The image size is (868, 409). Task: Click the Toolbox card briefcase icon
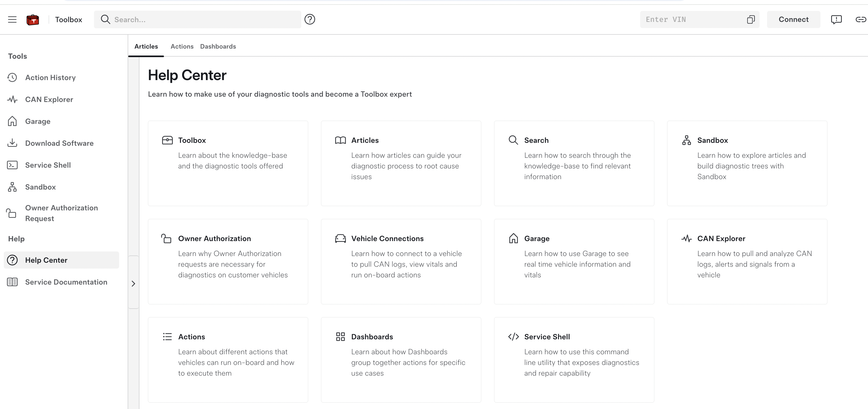tap(167, 140)
